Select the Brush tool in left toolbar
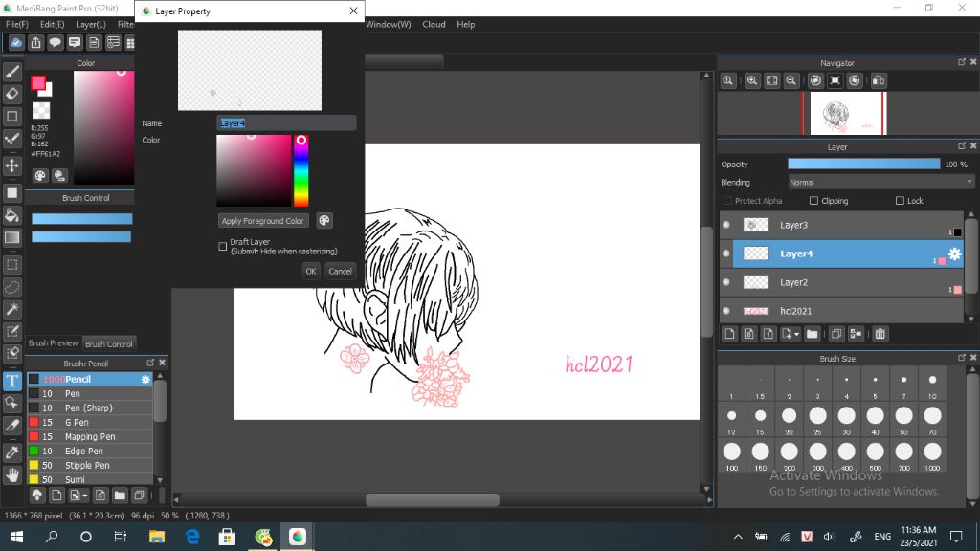 (11, 72)
